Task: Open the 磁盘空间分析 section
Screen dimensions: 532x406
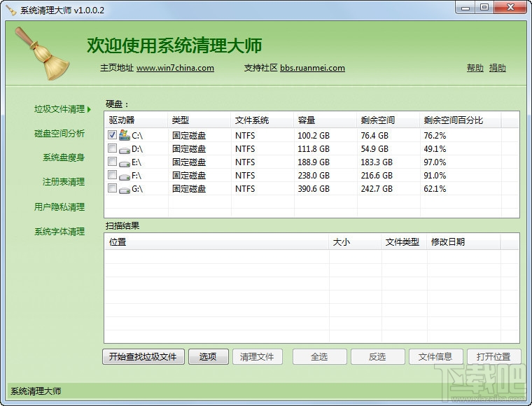Action: pos(59,133)
